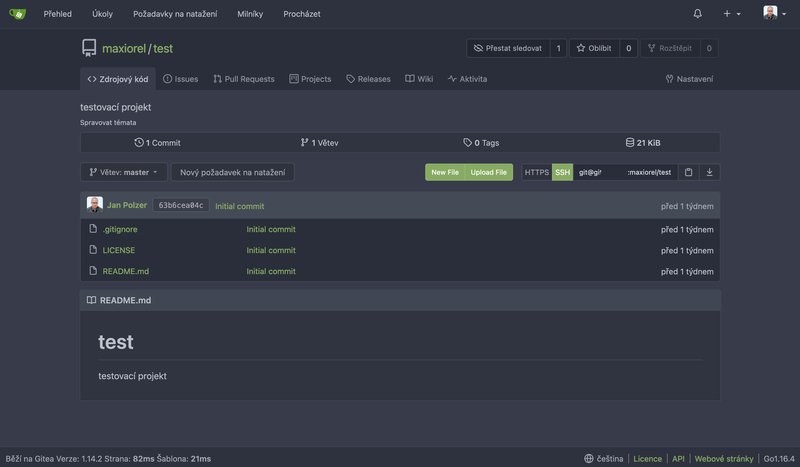The width and height of the screenshot is (800, 467).
Task: Select SSH clone protocol
Action: coord(562,172)
